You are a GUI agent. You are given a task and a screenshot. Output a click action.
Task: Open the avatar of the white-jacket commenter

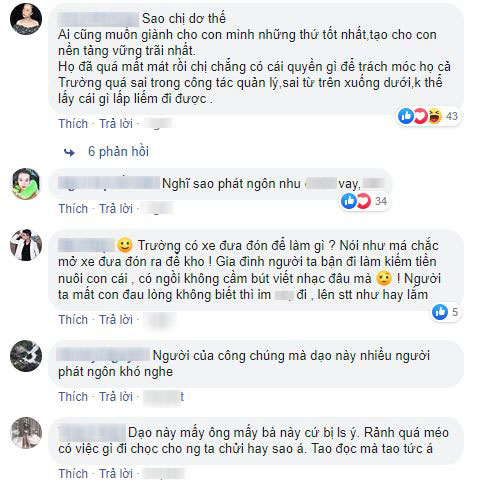point(26,245)
